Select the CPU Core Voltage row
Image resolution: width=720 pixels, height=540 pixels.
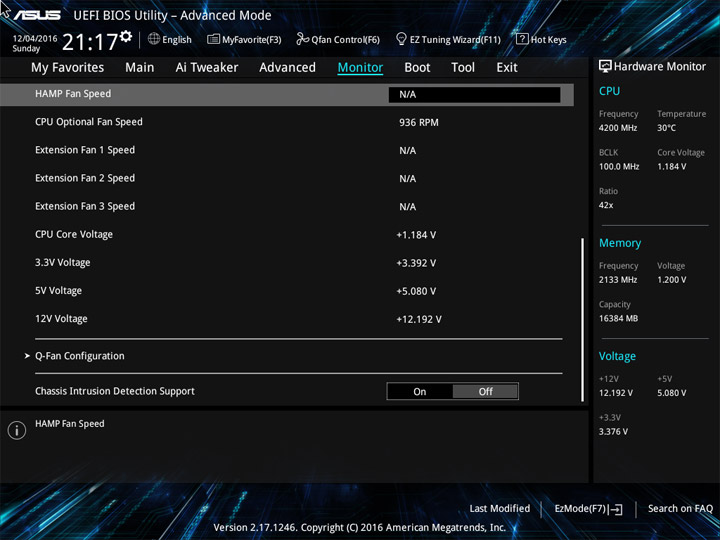[287, 235]
